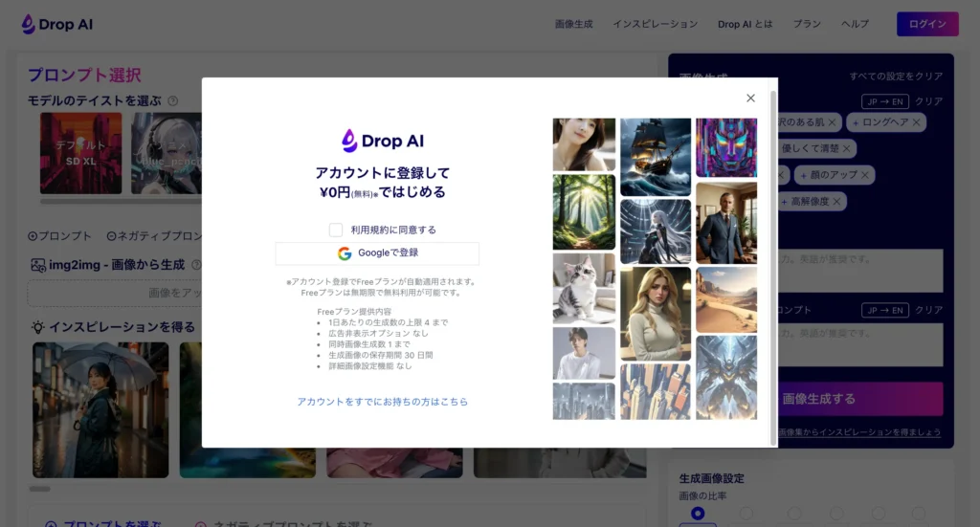The width and height of the screenshot is (980, 527).
Task: Click the desert dunes image in dialog
Action: coord(726,299)
